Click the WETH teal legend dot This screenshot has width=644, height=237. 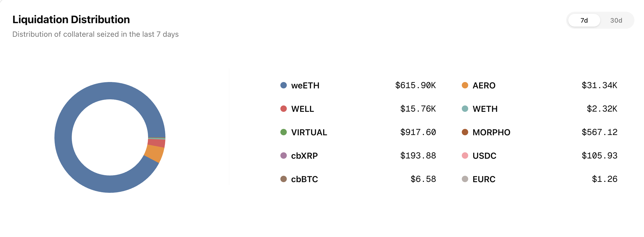click(465, 109)
